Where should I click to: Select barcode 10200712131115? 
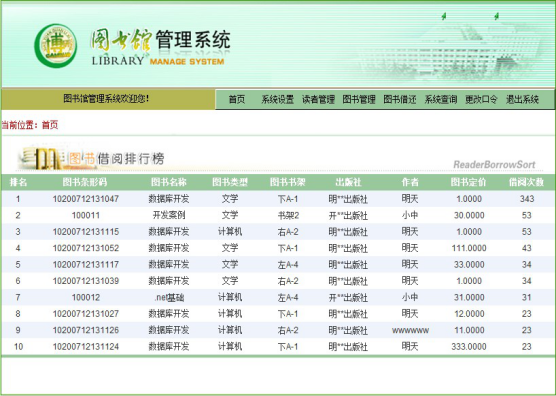86,232
